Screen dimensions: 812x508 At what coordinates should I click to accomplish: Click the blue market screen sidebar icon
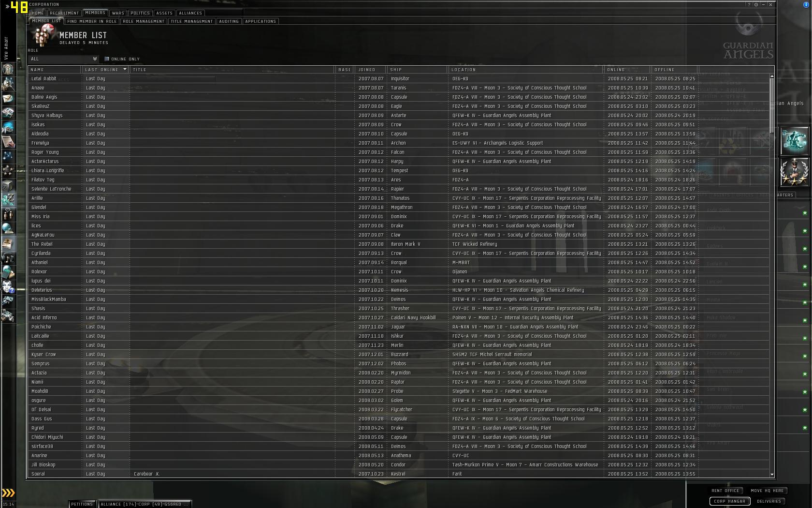click(x=8, y=127)
